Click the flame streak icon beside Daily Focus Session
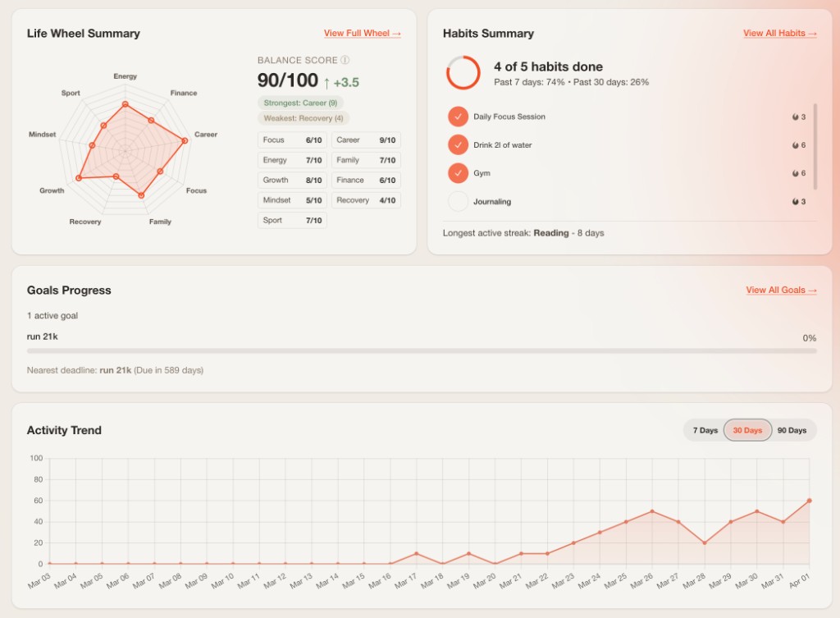Screen dimensions: 840x618 pyautogui.click(x=795, y=117)
